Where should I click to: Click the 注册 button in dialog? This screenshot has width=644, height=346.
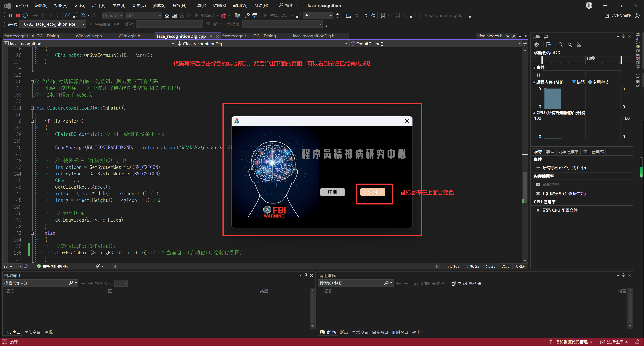(332, 192)
